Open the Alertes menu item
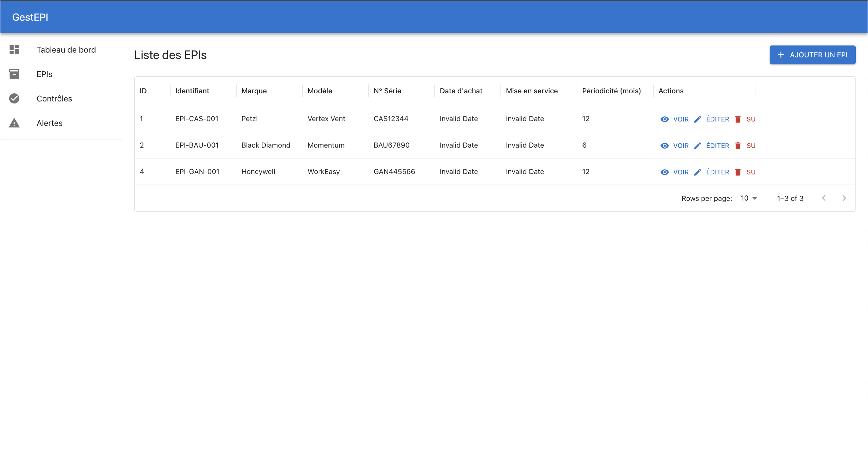 [50, 123]
